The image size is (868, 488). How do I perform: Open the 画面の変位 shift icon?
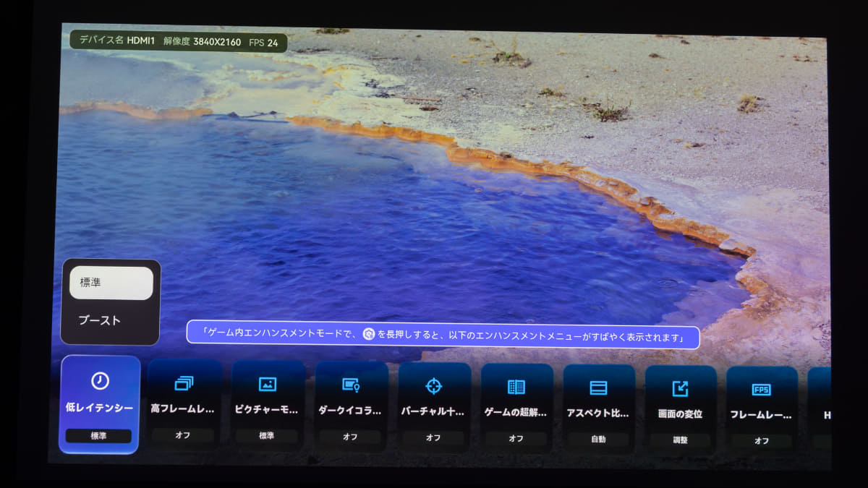coord(680,389)
